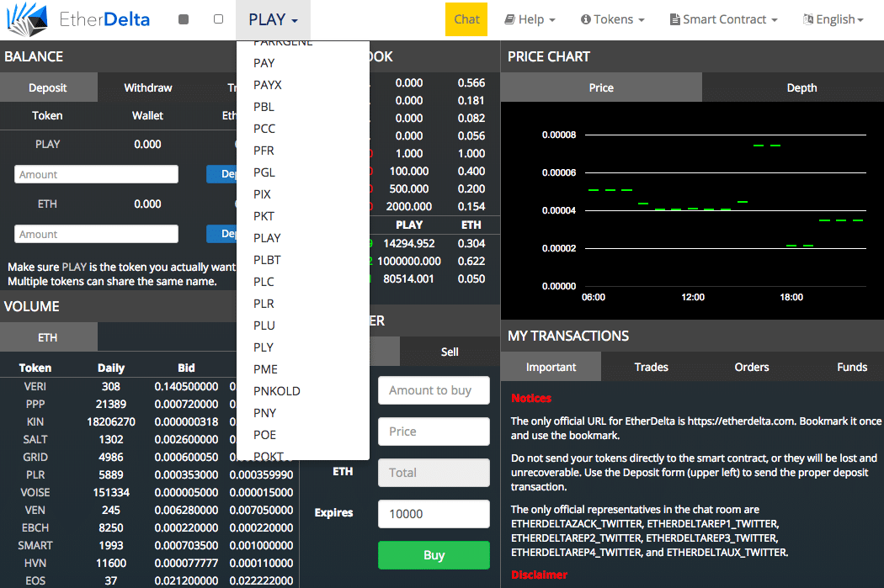This screenshot has height=588, width=884.
Task: Select PAY from token list
Action: pos(303,63)
